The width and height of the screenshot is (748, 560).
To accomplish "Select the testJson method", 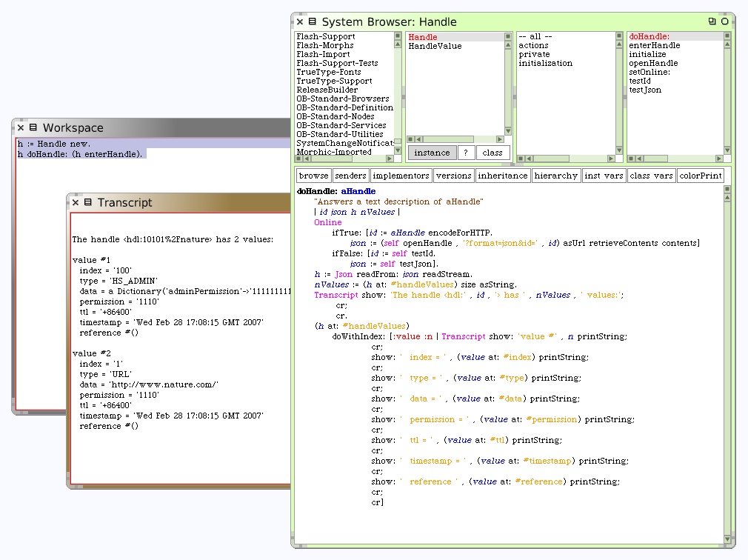I will [x=645, y=90].
